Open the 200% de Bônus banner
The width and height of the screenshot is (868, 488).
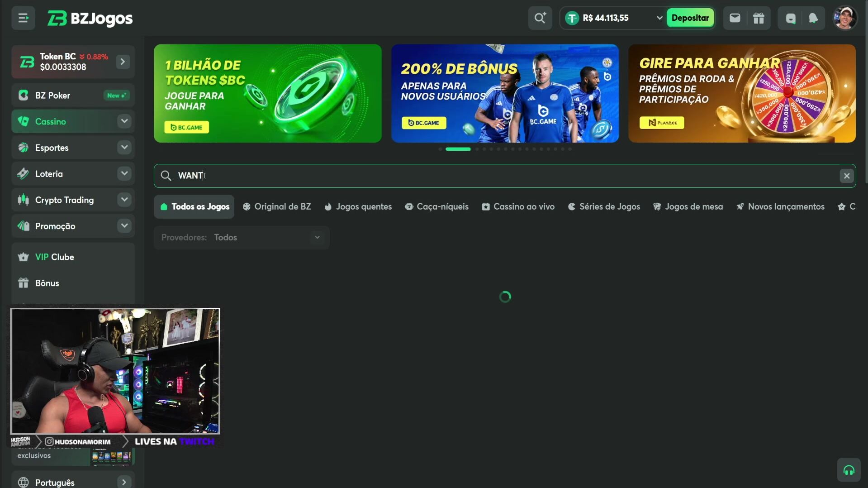coord(505,93)
